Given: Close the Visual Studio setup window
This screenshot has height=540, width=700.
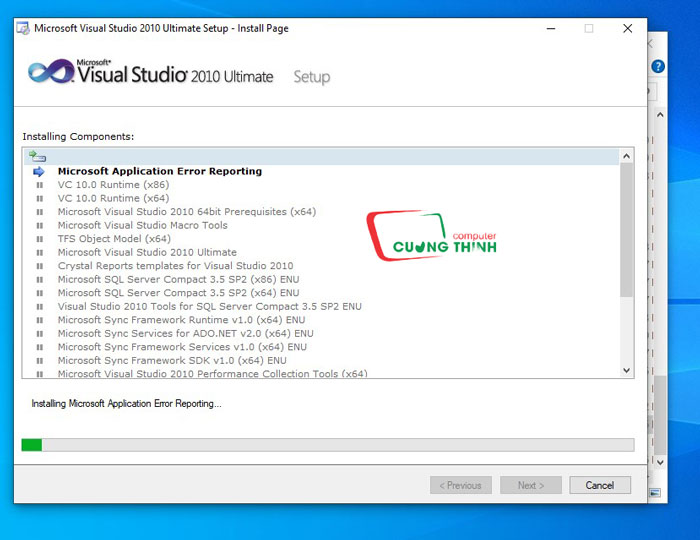Looking at the screenshot, I should (x=627, y=29).
